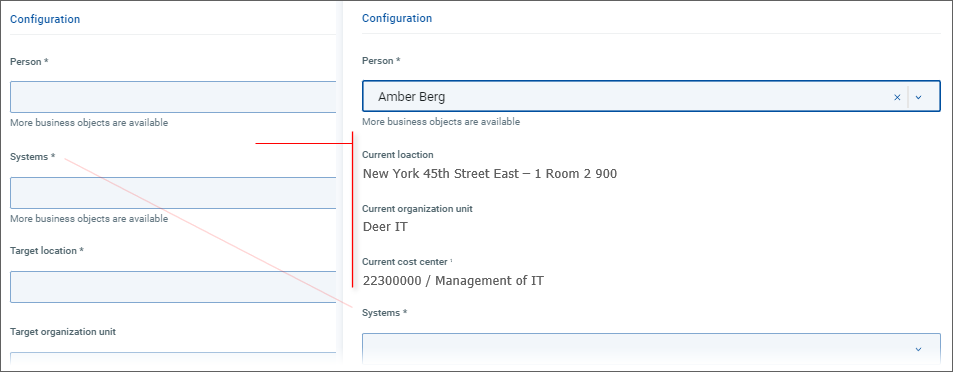Click the hint text right below Amber Berg

(441, 122)
